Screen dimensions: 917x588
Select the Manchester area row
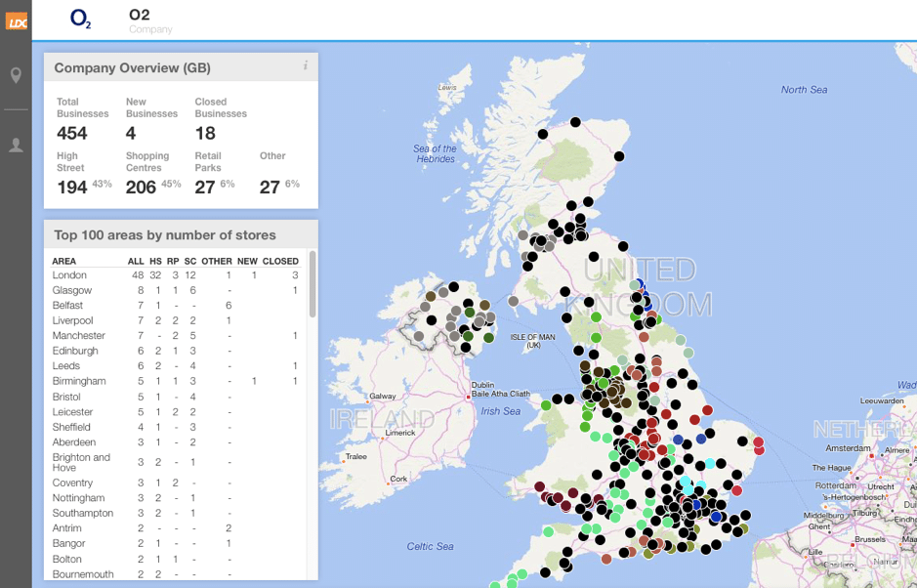tap(176, 336)
